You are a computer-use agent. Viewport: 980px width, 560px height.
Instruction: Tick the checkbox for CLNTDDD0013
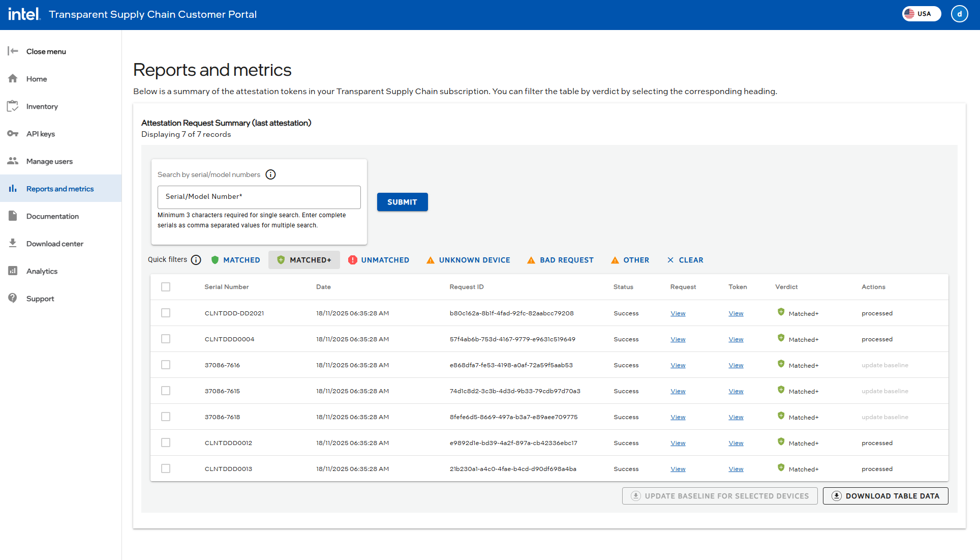point(166,468)
